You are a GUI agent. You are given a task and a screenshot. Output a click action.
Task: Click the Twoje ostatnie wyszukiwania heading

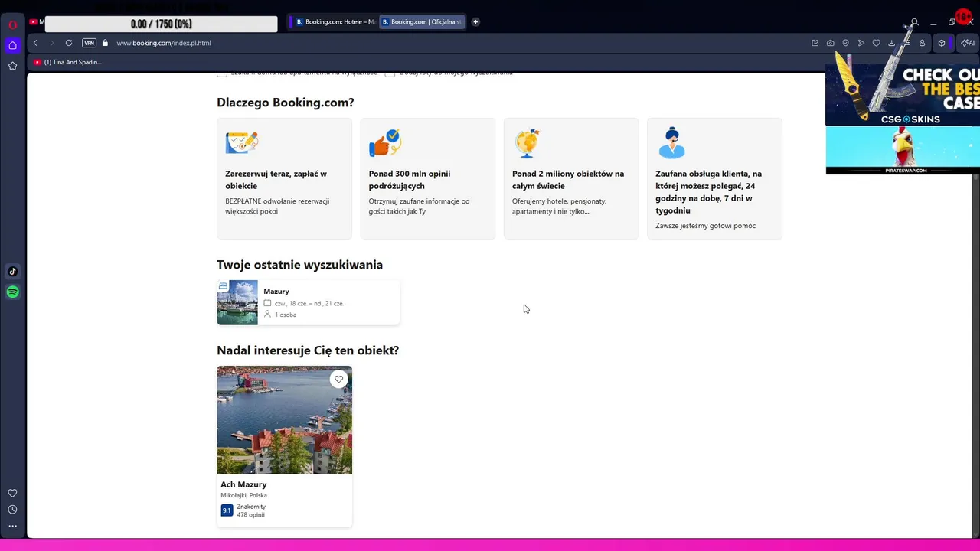299,265
